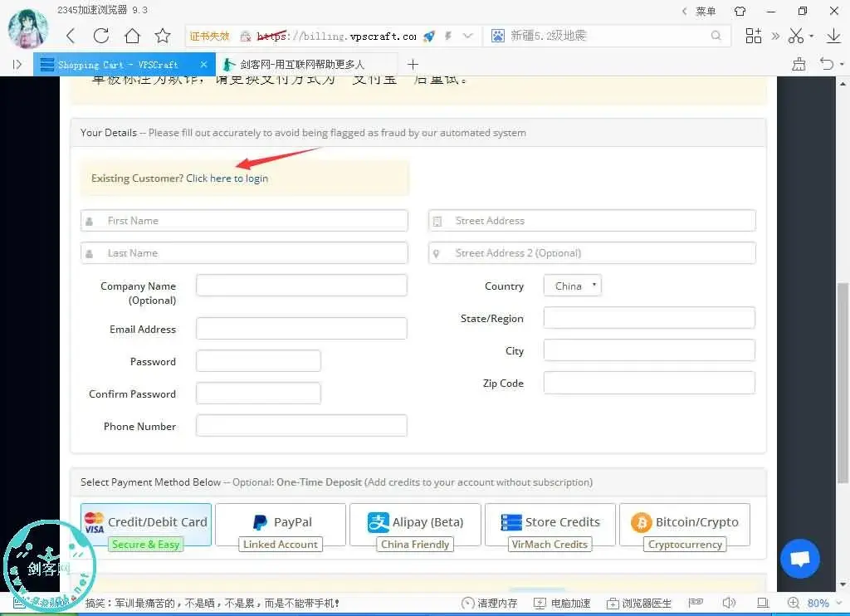
Task: Open the browser home page icon
Action: pyautogui.click(x=132, y=37)
